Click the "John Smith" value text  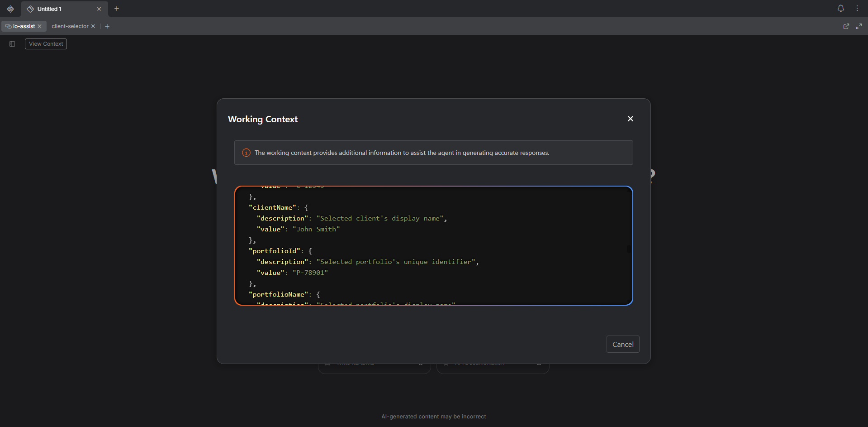pos(316,229)
